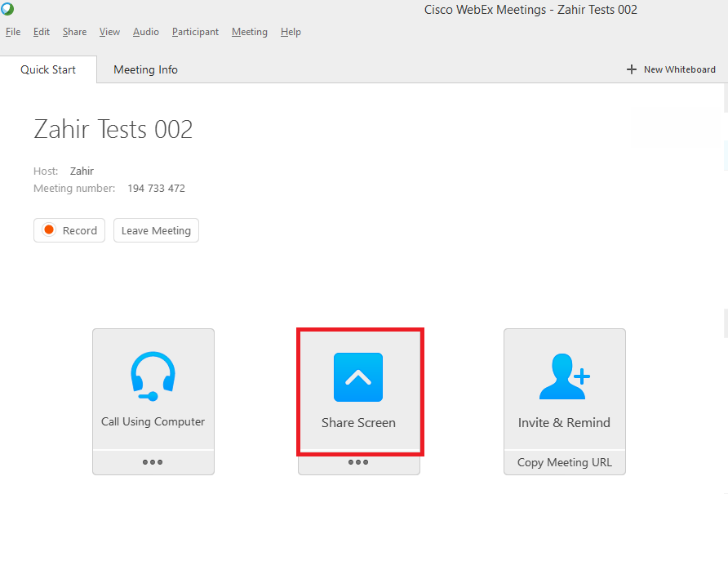This screenshot has height=561, width=728.
Task: Click the Share Screen blue arrow icon
Action: [358, 377]
